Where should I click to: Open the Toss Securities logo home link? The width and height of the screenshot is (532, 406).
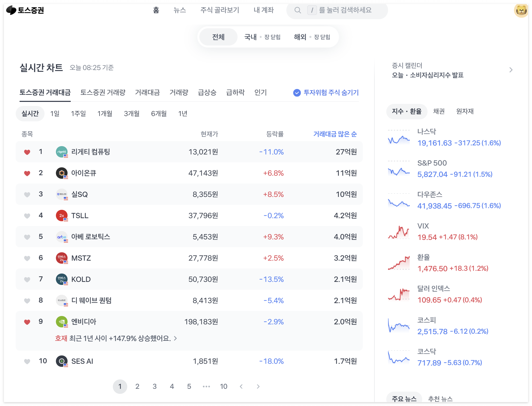(25, 10)
